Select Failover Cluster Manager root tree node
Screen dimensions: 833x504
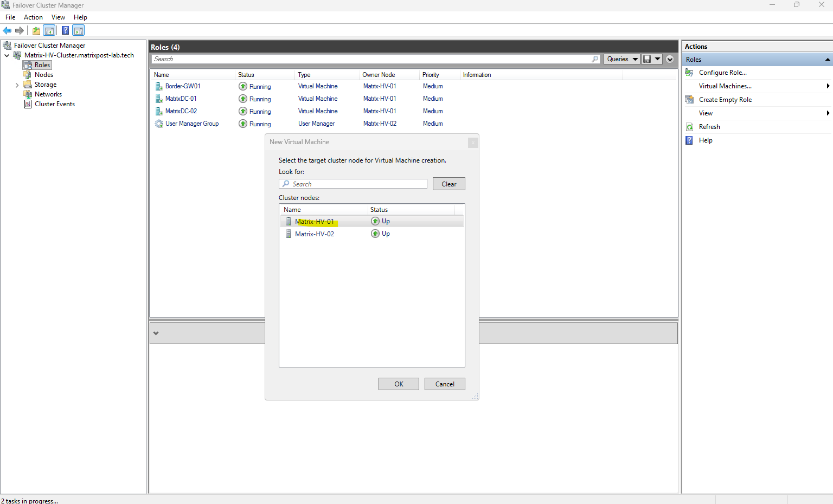(x=49, y=46)
